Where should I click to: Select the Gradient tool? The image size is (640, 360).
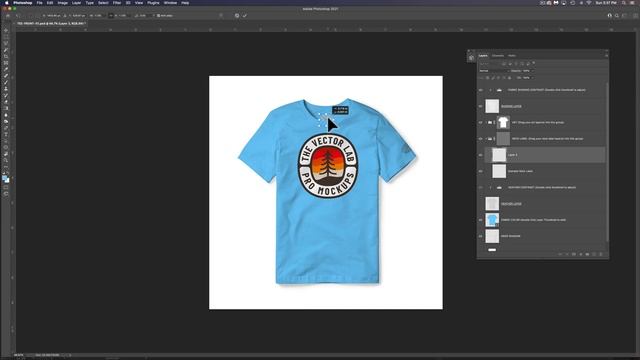pyautogui.click(x=6, y=109)
